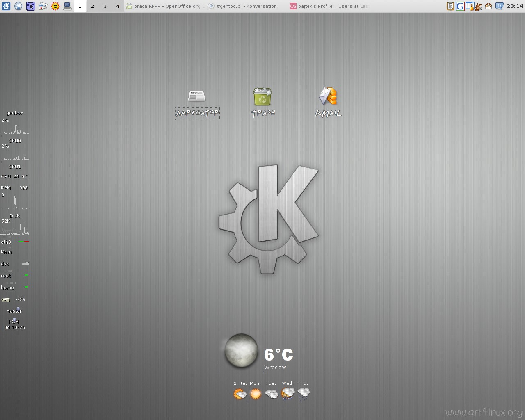Open the KDE K menu
The height and width of the screenshot is (420, 525).
pos(6,6)
